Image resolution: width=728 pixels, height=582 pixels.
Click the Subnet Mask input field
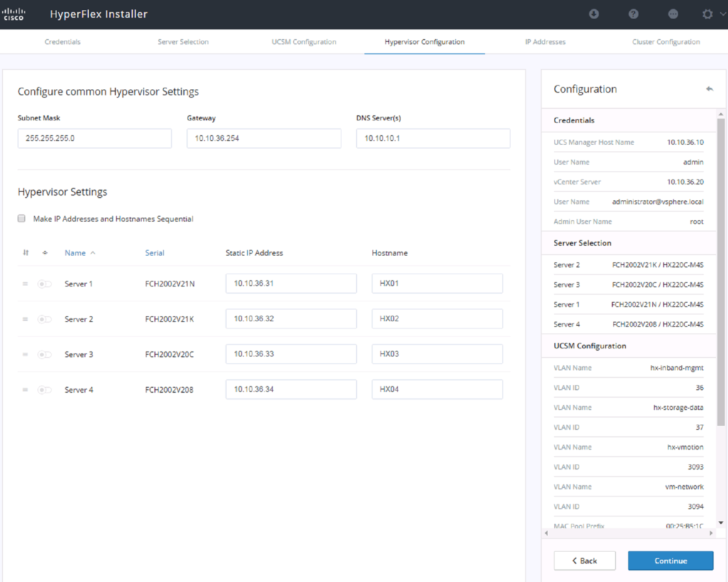click(95, 139)
